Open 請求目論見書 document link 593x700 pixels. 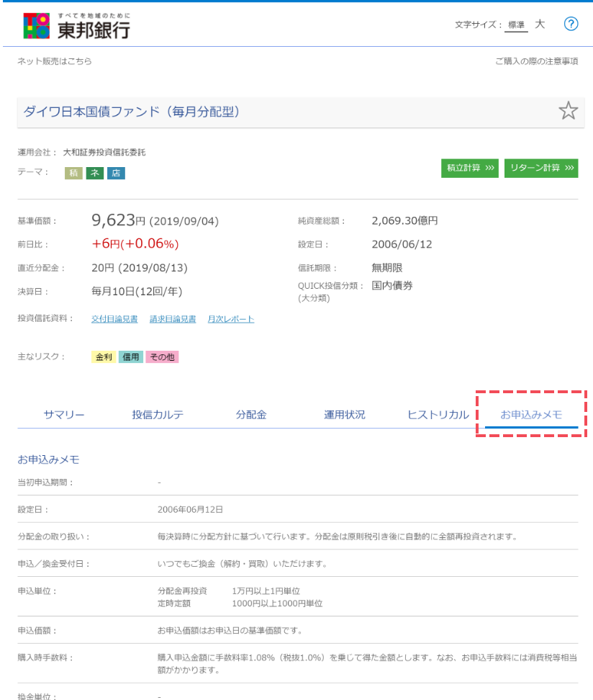pos(173,319)
